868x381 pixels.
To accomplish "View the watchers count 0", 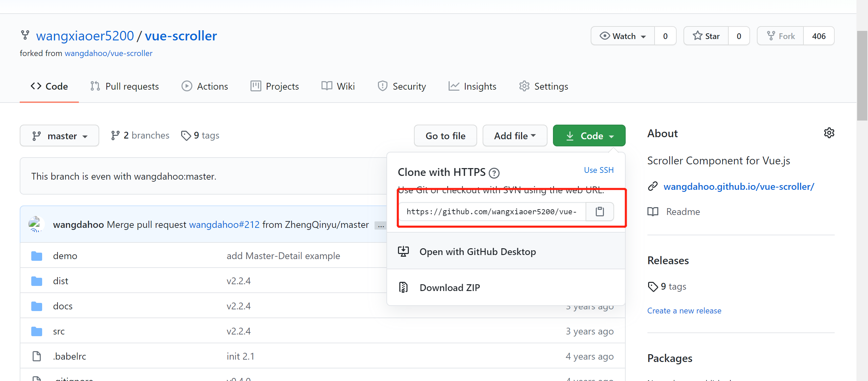I will [665, 36].
